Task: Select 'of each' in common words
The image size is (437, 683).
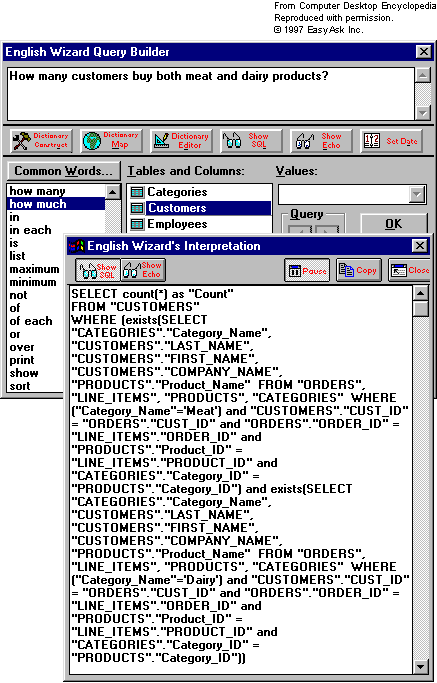Action: (31, 321)
